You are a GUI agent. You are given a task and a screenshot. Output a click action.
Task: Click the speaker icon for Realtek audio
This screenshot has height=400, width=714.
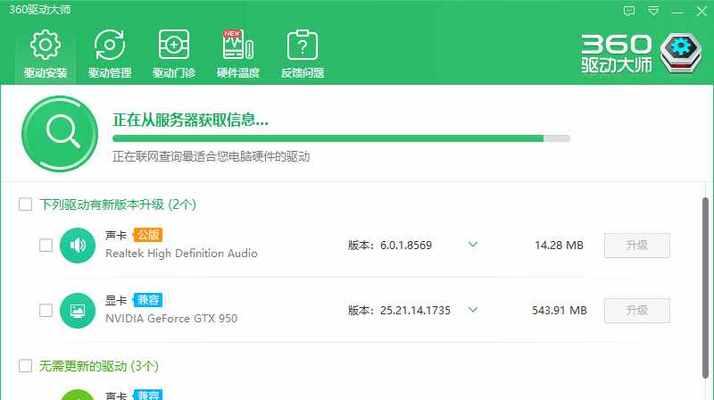(x=77, y=246)
